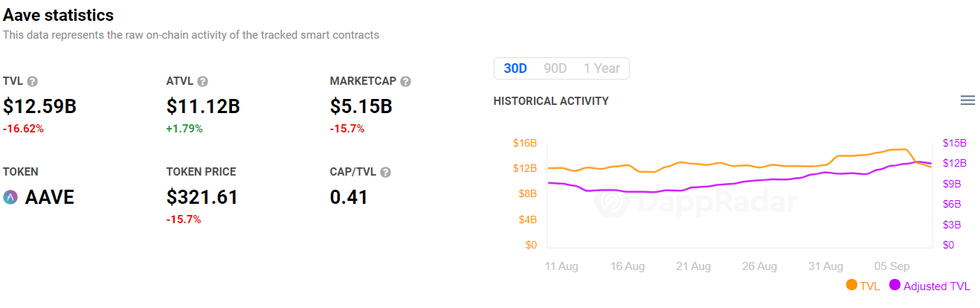Switch to the 1 Year time range
980x308 pixels.
(x=602, y=68)
